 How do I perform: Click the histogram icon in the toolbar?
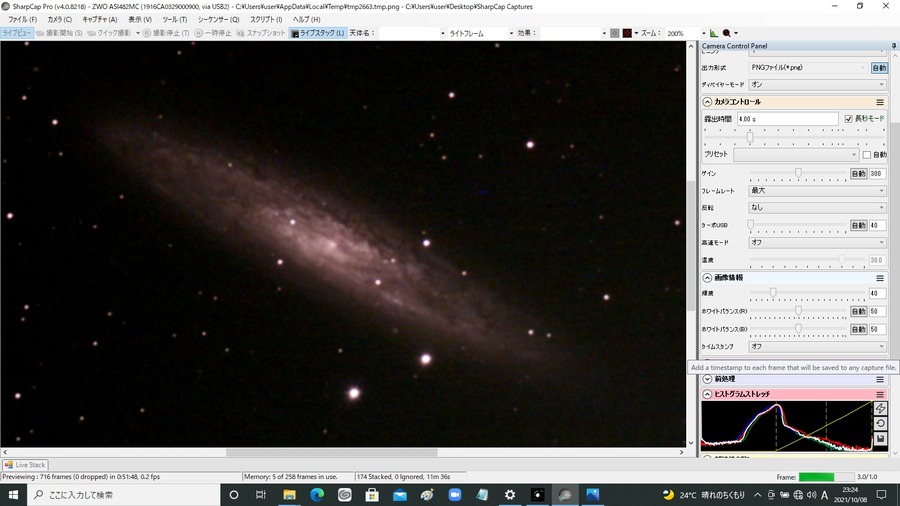[713, 33]
